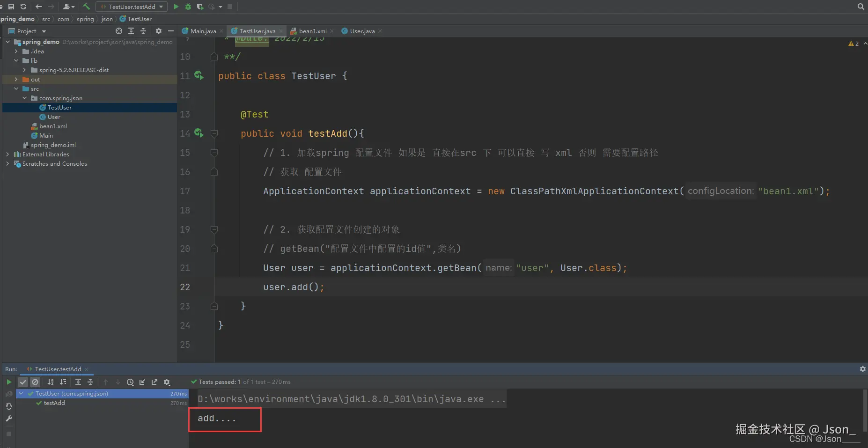Click the 'TestUser' breadcrumb in navigation bar
The height and width of the screenshot is (448, 868).
click(x=135, y=19)
